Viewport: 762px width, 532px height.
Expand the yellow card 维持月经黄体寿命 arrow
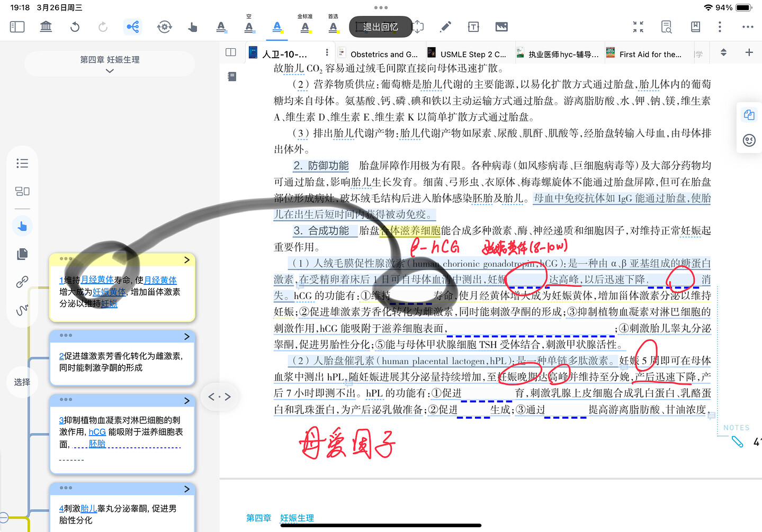coord(186,260)
